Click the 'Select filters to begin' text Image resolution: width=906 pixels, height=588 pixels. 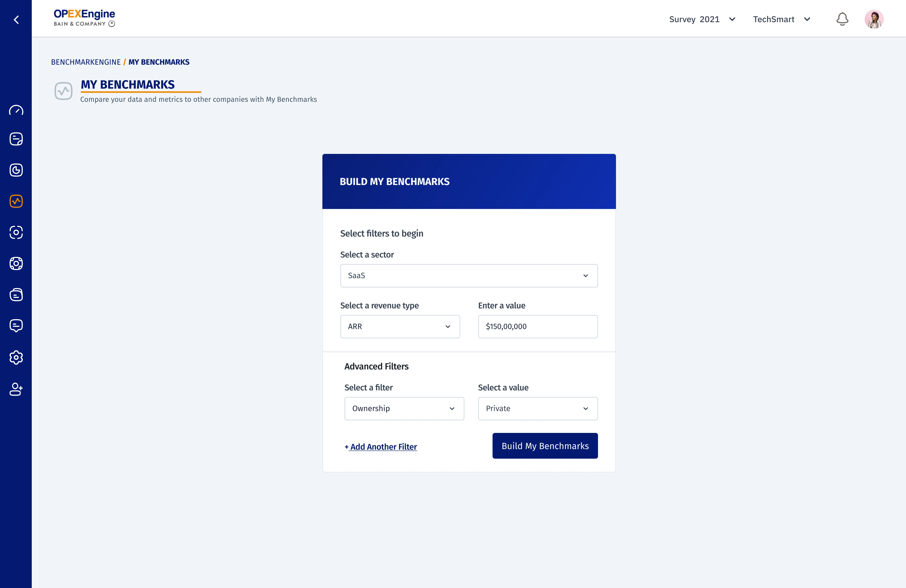[382, 233]
